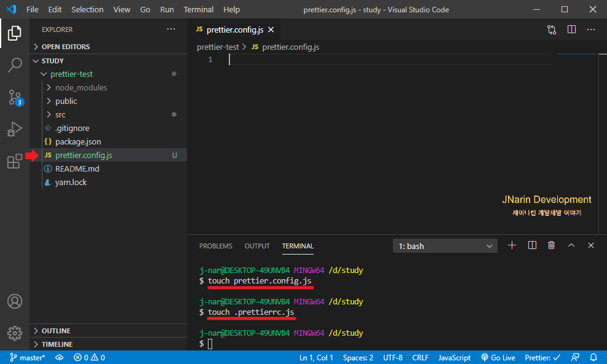Click Ln 1, Col 1 cursor position
This screenshot has height=364, width=607.
pos(316,357)
